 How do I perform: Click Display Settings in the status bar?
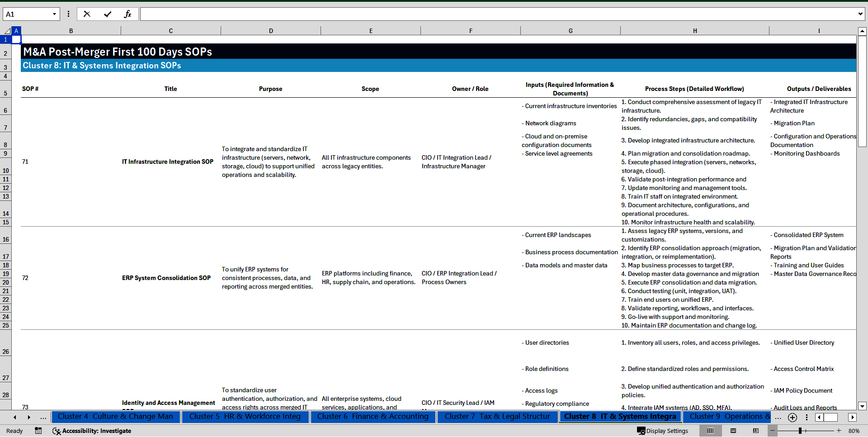(662, 431)
